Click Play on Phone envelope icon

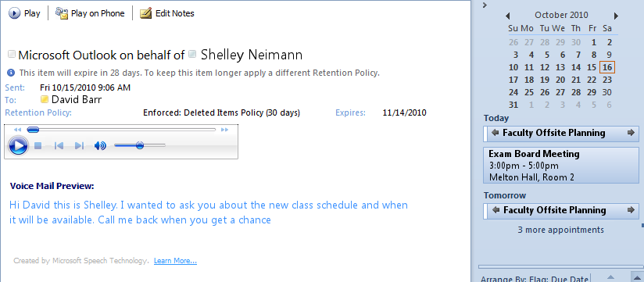click(x=62, y=13)
